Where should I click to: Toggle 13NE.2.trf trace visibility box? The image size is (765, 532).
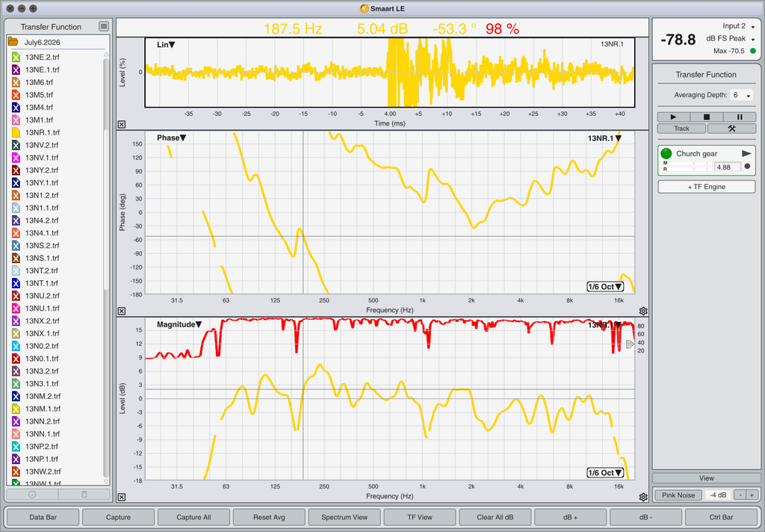pos(16,57)
